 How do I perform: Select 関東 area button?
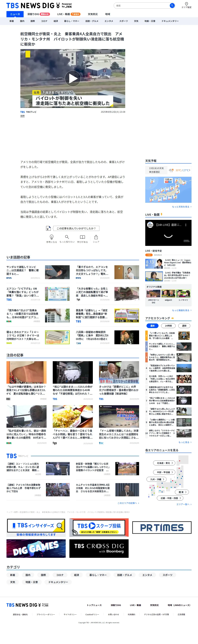click(182, 492)
